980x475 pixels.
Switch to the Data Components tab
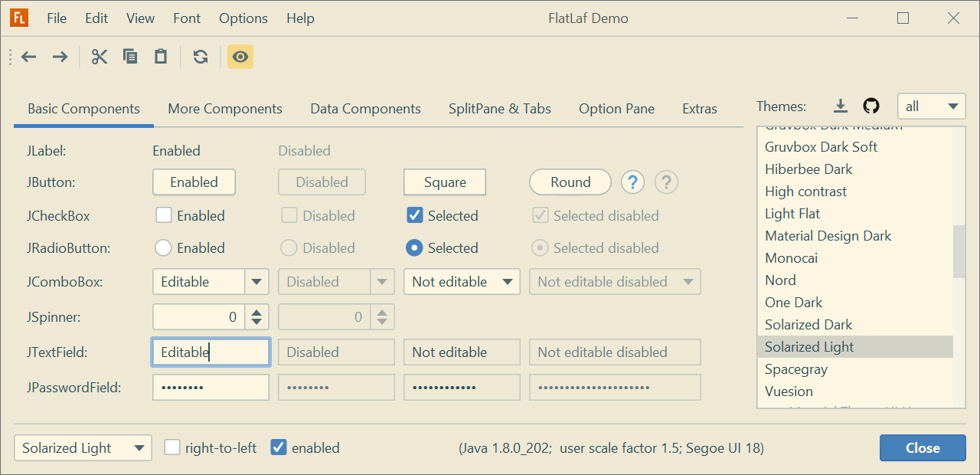(365, 109)
